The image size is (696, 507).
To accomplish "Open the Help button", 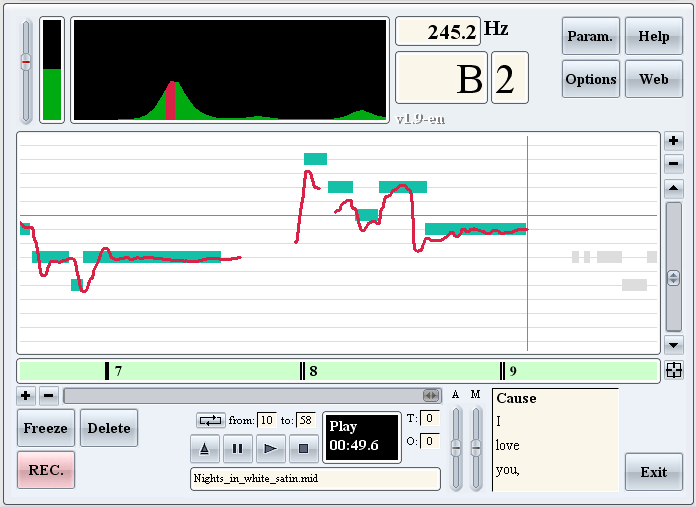I will click(653, 36).
